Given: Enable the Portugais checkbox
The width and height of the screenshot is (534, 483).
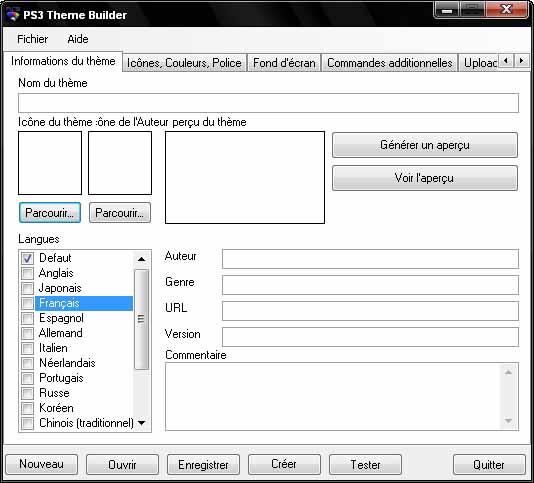Looking at the screenshot, I should coord(28,378).
